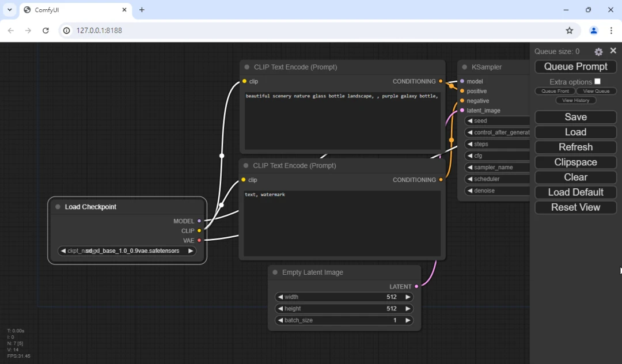Click the site information icon
The image size is (622, 364).
pos(67,31)
